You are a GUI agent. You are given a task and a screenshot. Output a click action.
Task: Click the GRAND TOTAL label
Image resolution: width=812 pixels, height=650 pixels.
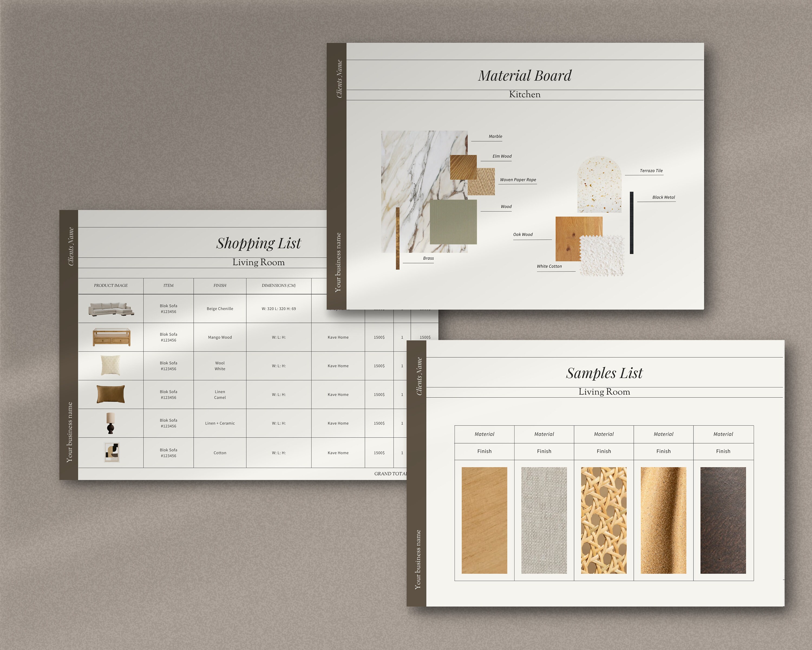click(x=390, y=474)
